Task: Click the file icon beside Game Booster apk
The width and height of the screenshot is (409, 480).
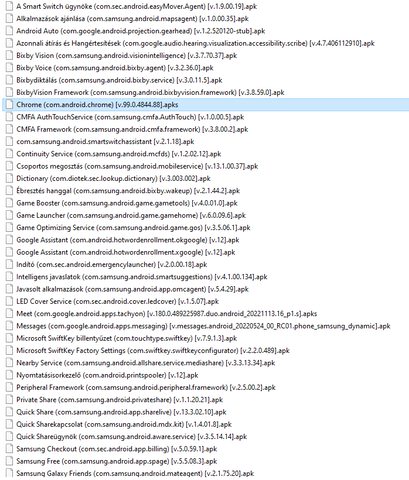Action: [x=10, y=203]
